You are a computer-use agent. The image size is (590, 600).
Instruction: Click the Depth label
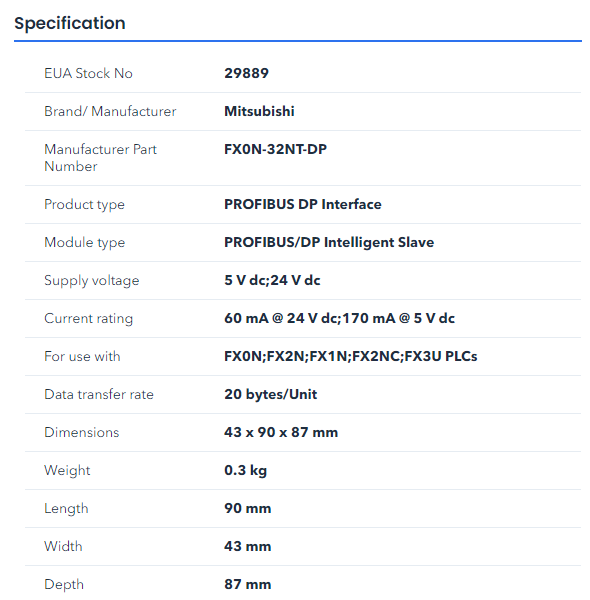coord(64,585)
